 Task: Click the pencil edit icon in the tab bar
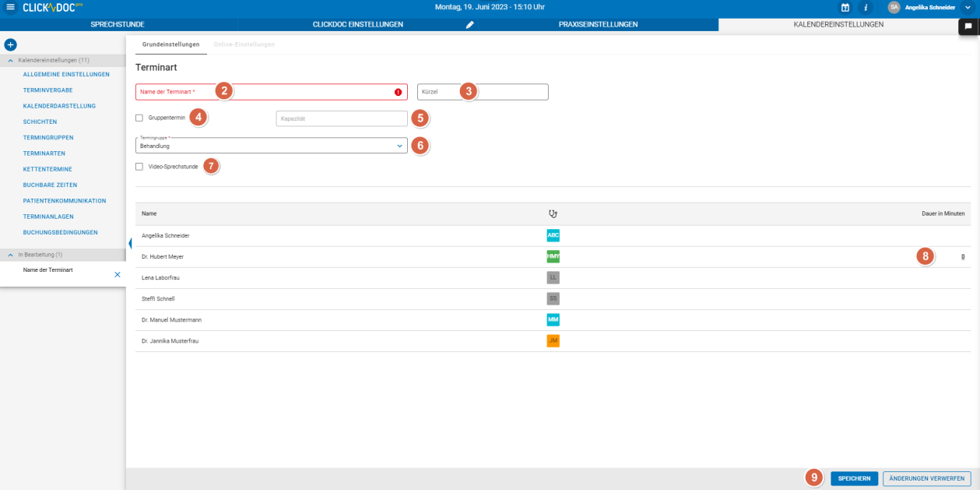[x=469, y=25]
